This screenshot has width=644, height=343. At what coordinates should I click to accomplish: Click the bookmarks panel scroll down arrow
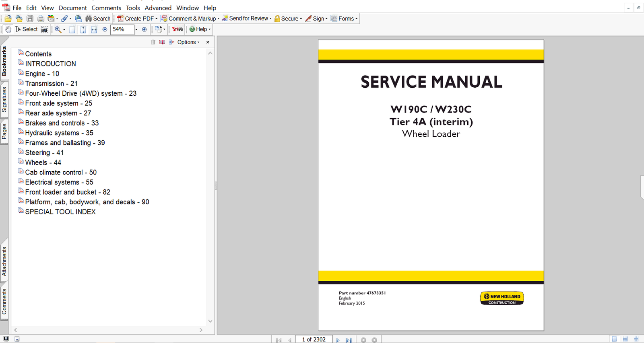pyautogui.click(x=210, y=321)
